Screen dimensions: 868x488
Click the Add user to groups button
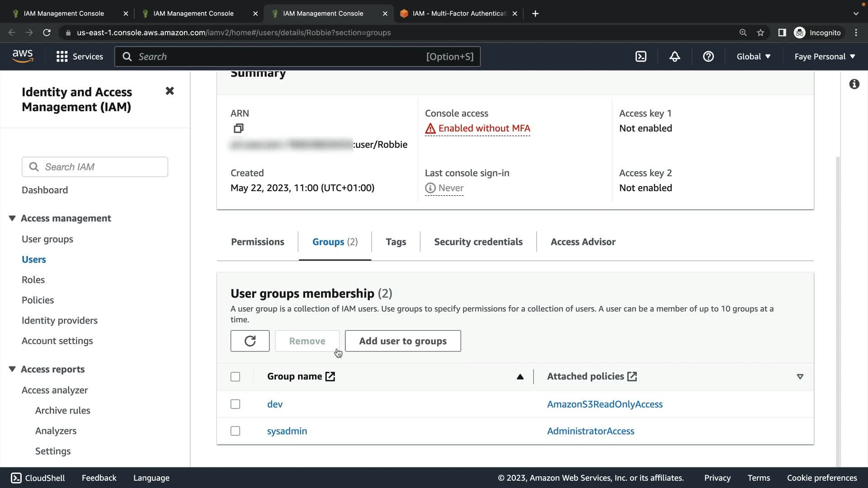pos(402,341)
